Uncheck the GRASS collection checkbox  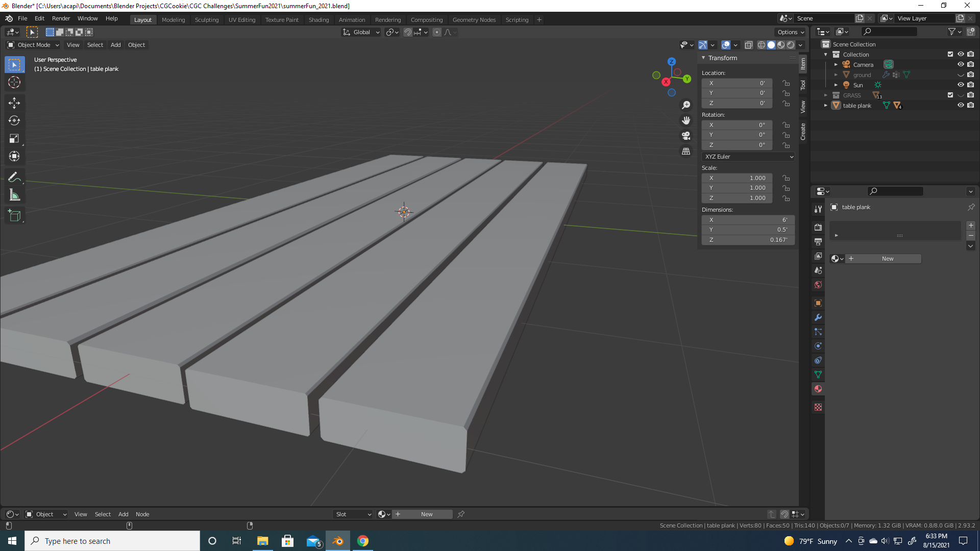[950, 95]
